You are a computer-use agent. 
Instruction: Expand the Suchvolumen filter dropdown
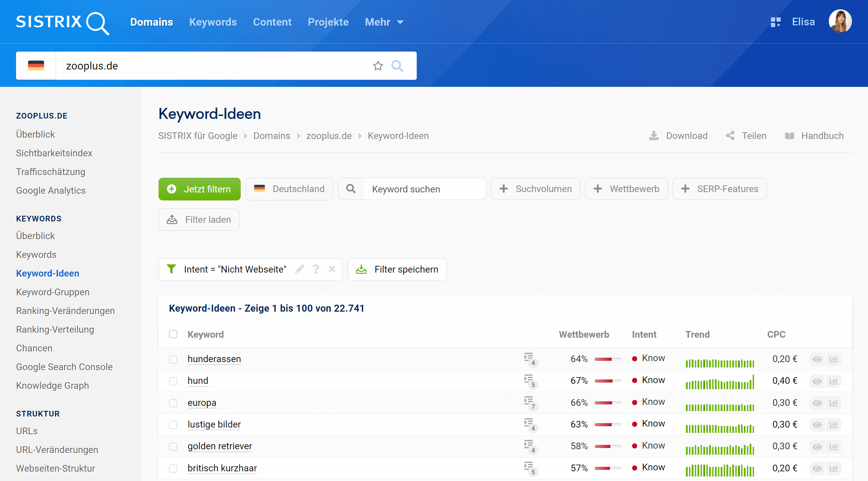[x=535, y=189]
